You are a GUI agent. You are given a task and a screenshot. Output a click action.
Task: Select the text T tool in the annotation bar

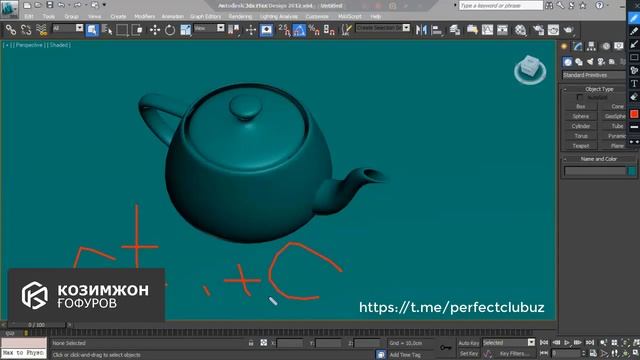634,83
